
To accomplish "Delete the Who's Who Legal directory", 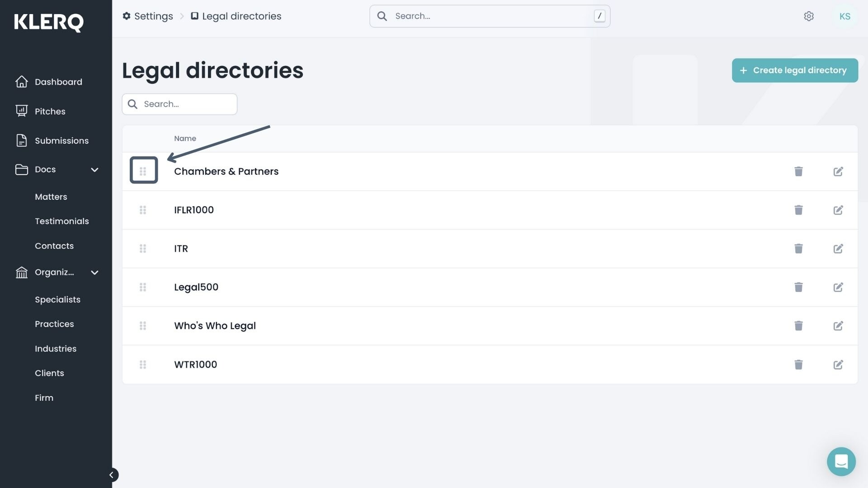I will [x=798, y=326].
